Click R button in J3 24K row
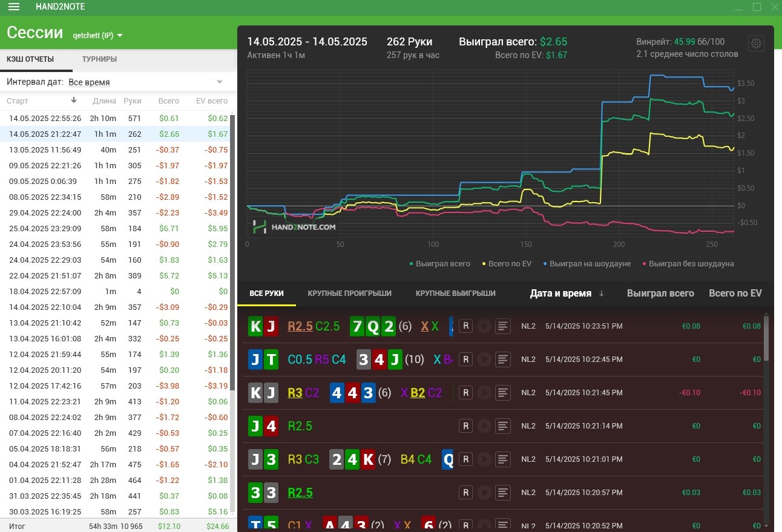This screenshot has height=532, width=782. [x=465, y=459]
